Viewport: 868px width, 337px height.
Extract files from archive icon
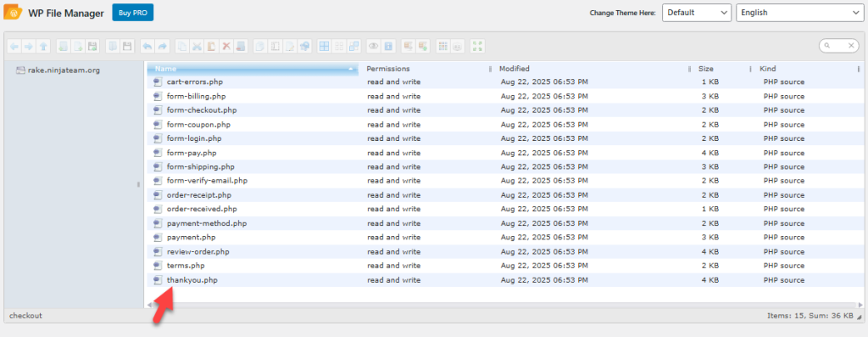408,46
